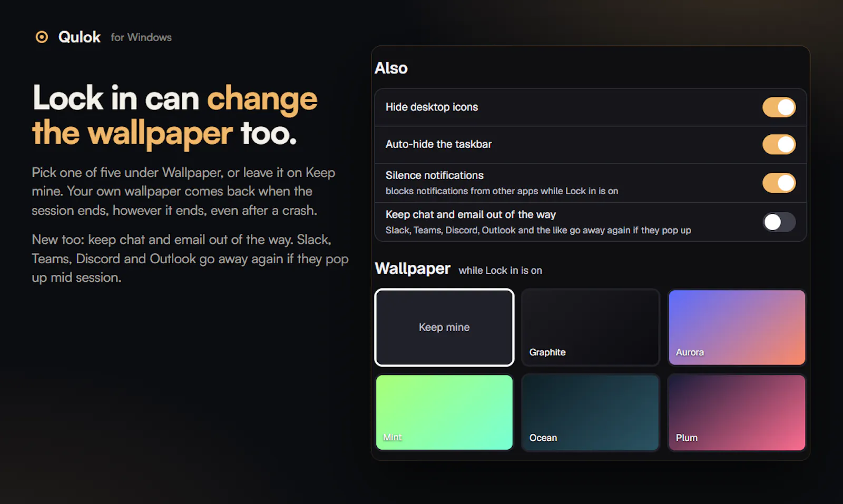
Task: Click the 'Slack, Teams, Discord, Outlook' description line
Action: pyautogui.click(x=538, y=230)
